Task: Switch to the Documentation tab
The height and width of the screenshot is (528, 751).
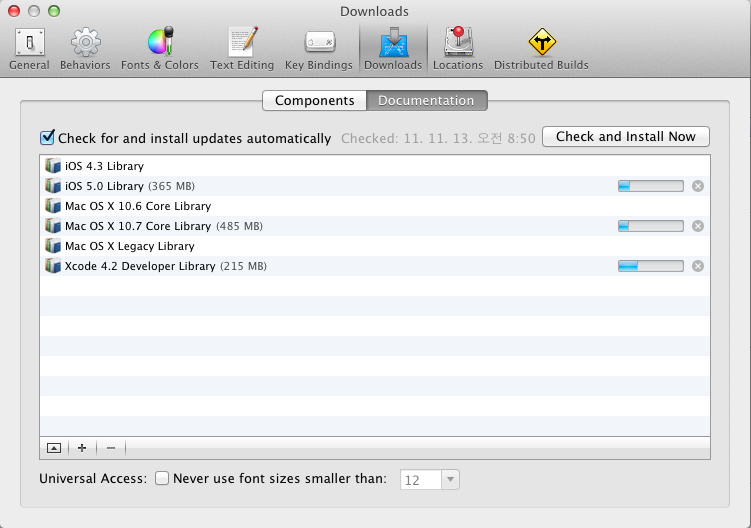Action: pyautogui.click(x=426, y=101)
